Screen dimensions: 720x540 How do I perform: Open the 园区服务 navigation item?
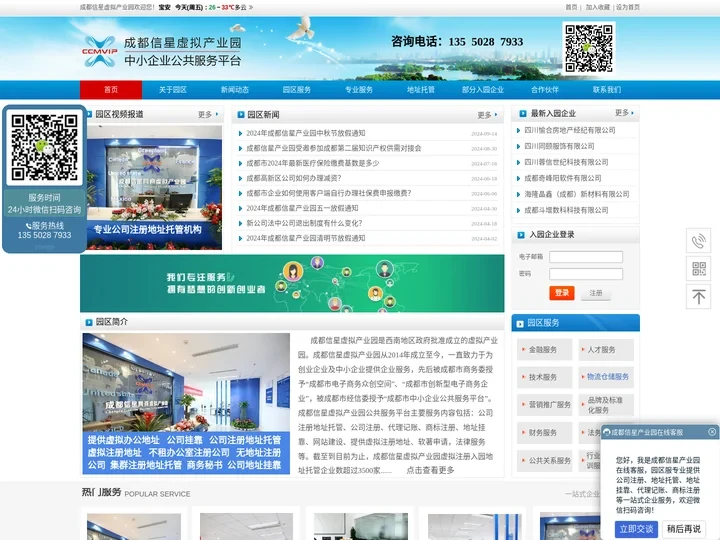(x=297, y=90)
